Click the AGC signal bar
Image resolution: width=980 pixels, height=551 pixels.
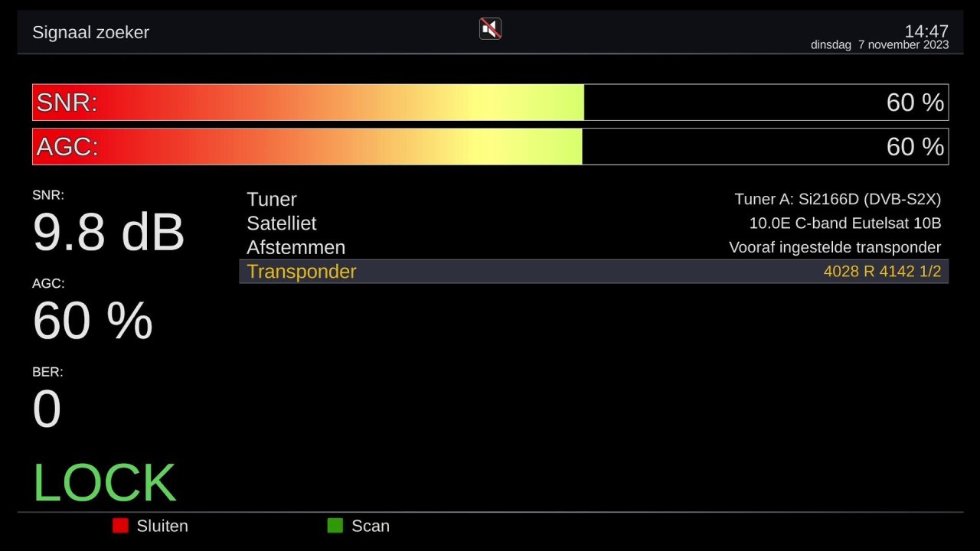[490, 146]
